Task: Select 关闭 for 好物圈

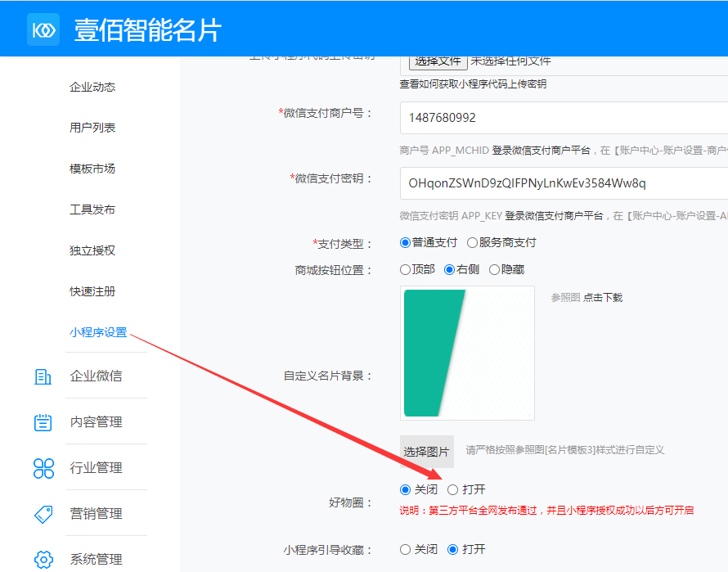Action: click(x=406, y=489)
